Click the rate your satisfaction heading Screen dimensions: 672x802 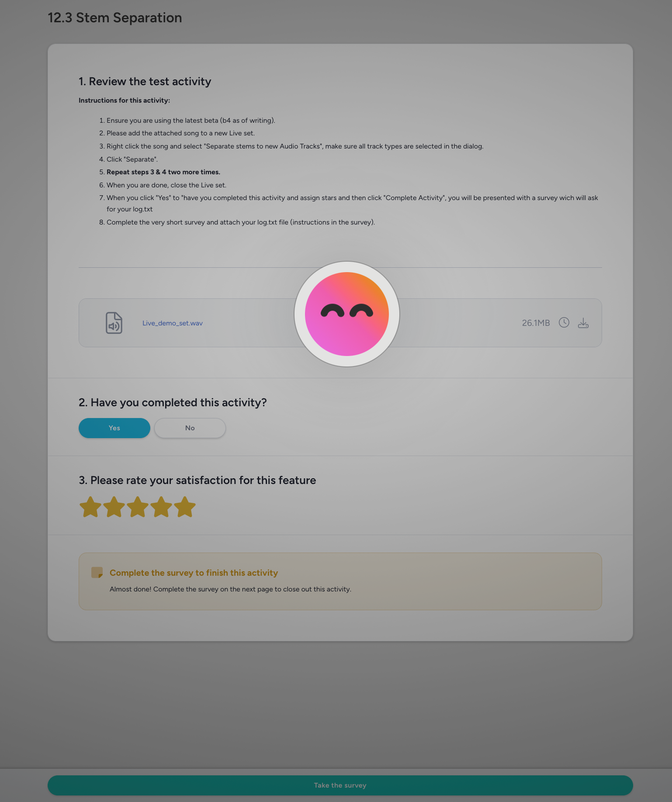(197, 481)
